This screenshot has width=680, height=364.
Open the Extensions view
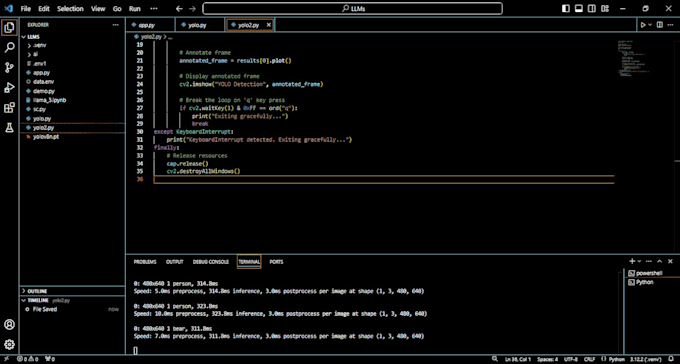(x=9, y=108)
